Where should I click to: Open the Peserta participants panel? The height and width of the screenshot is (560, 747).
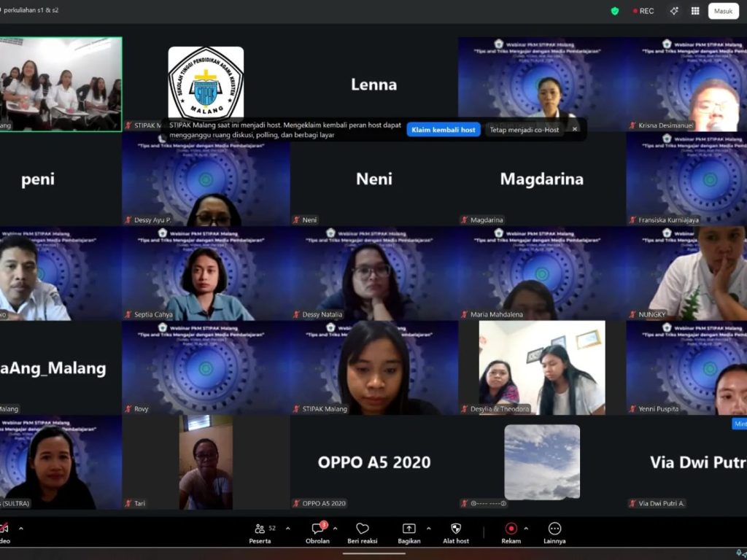point(260,532)
